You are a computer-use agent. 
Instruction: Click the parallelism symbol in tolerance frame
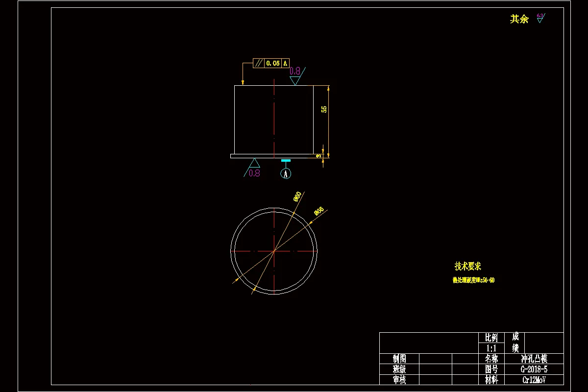[x=258, y=63]
